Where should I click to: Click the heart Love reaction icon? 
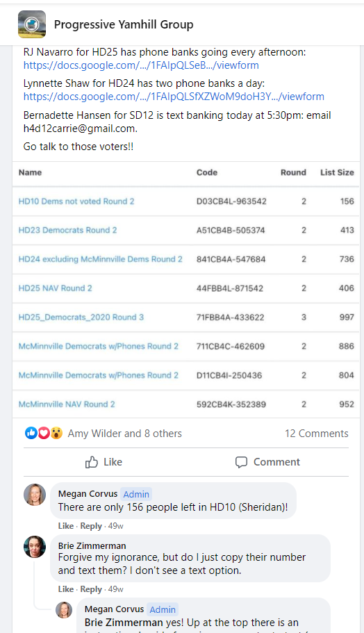44,434
